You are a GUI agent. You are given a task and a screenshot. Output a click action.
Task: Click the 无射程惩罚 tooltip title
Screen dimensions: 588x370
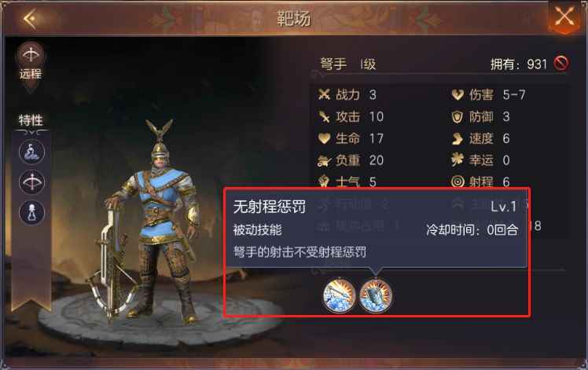coord(270,206)
